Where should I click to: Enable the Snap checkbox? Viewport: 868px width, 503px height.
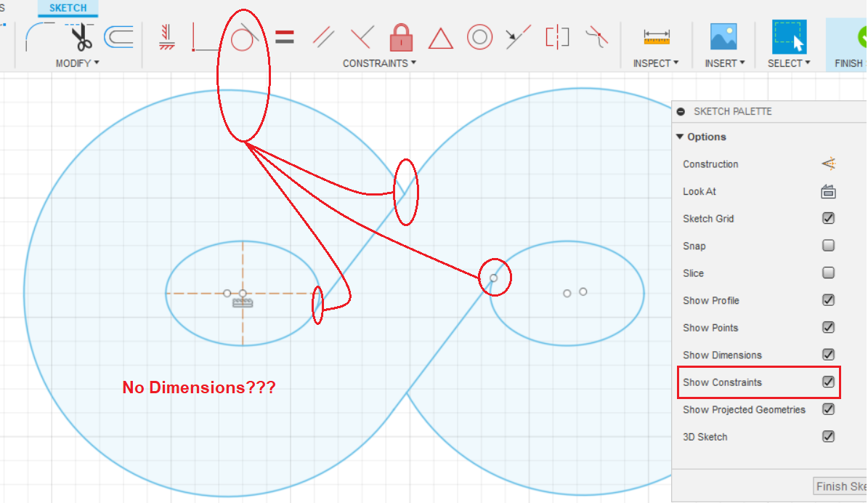[x=828, y=246]
